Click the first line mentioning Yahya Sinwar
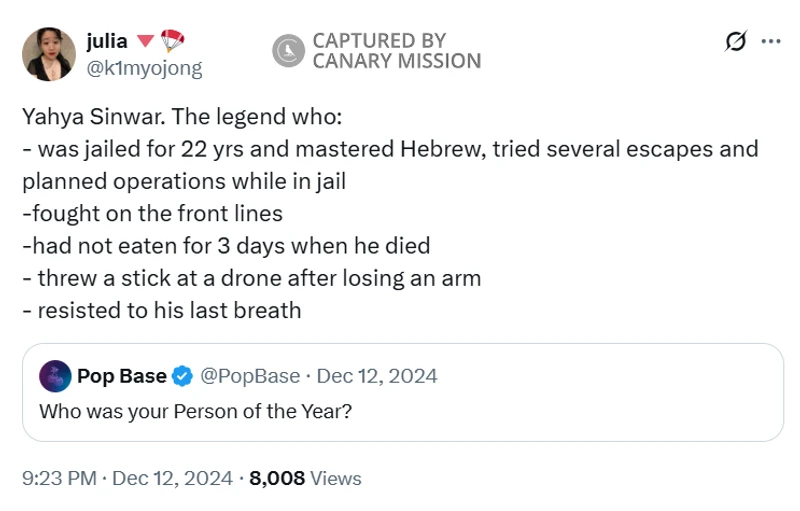The height and width of the screenshot is (511, 800). [x=182, y=116]
